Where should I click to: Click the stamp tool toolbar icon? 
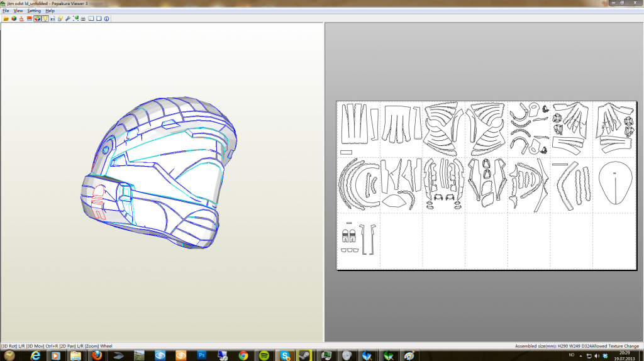pos(21,18)
